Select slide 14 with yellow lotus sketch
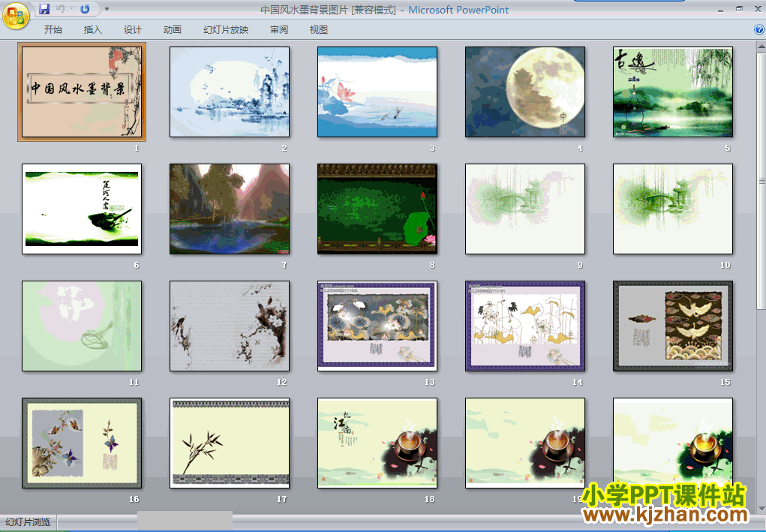The image size is (766, 532). click(x=525, y=326)
